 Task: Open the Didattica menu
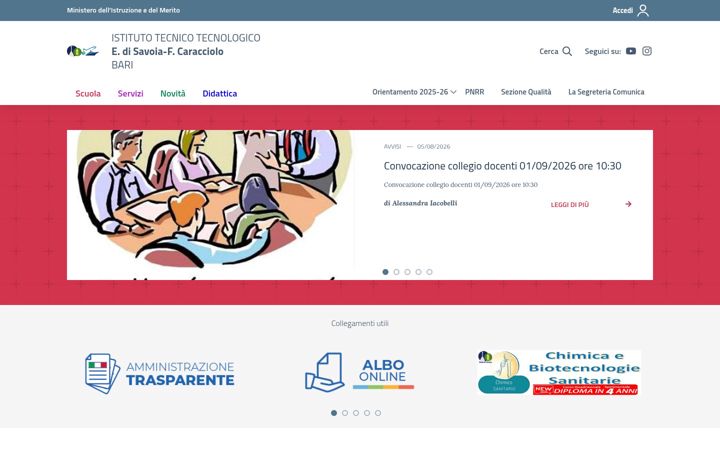pyautogui.click(x=219, y=93)
